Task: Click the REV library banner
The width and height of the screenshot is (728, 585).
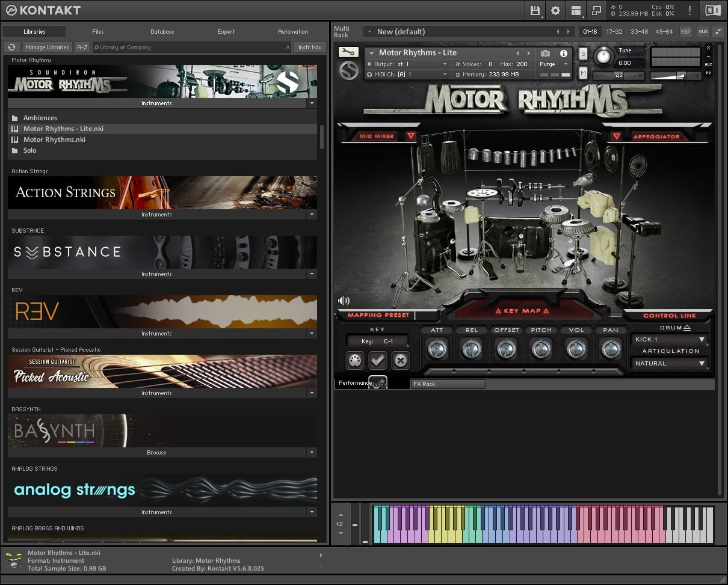Action: pyautogui.click(x=162, y=311)
